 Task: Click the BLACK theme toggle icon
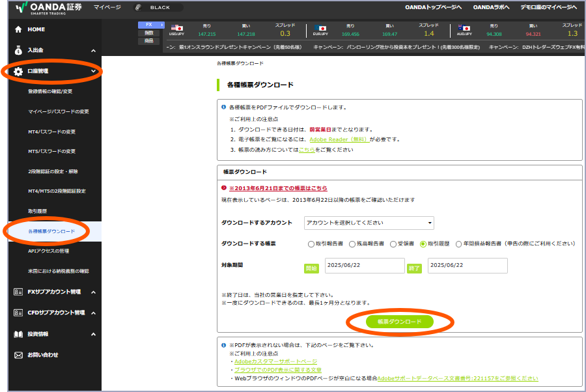(x=139, y=7)
